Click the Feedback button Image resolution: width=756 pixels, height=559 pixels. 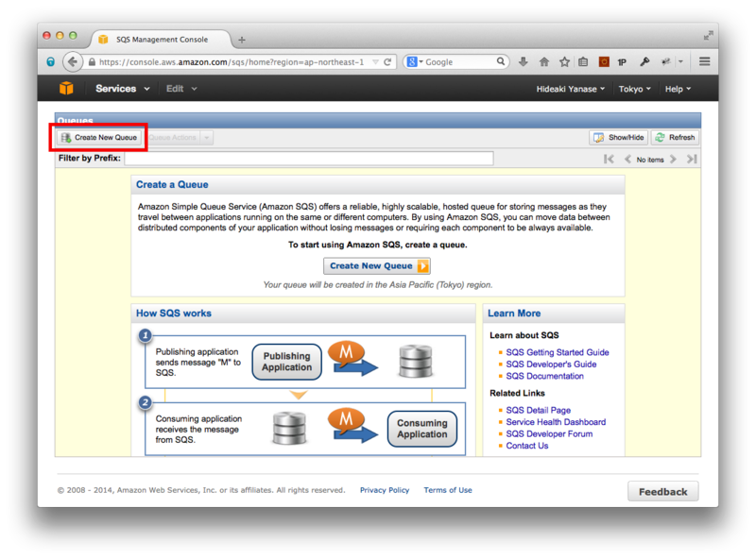click(x=663, y=492)
